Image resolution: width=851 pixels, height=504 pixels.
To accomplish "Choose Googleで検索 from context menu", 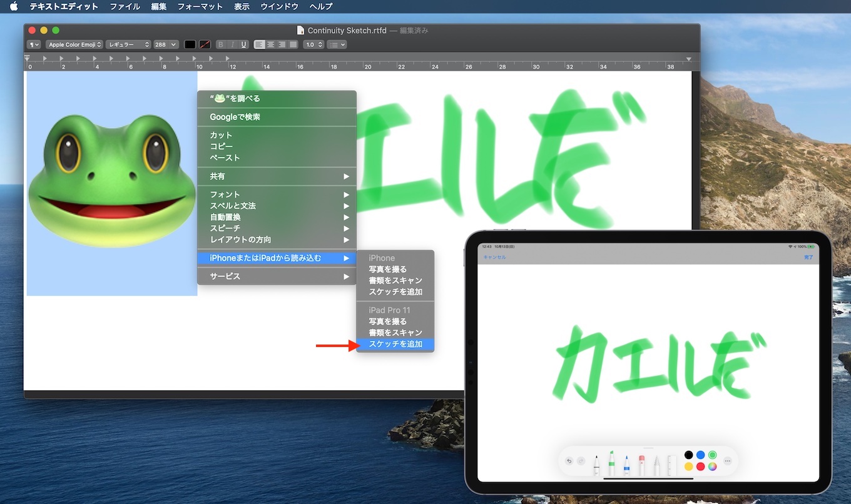I will tap(277, 117).
